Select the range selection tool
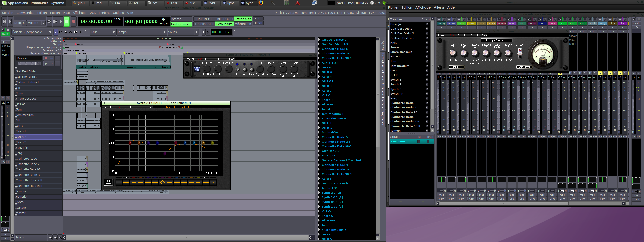The width and height of the screenshot is (644, 242). click(61, 32)
